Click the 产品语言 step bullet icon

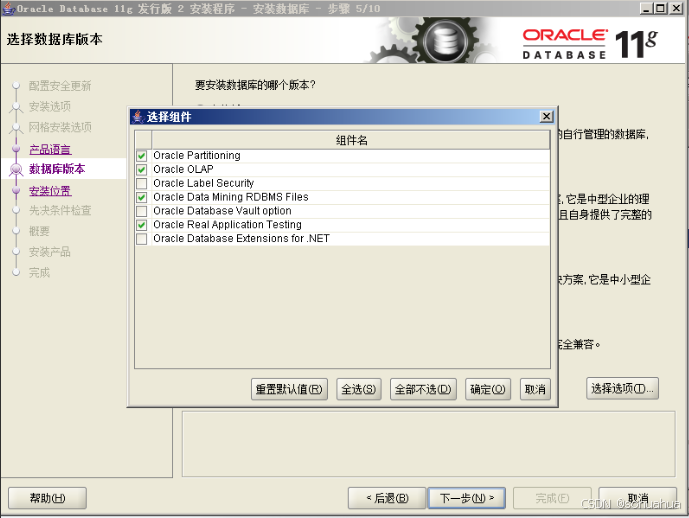coord(16,149)
